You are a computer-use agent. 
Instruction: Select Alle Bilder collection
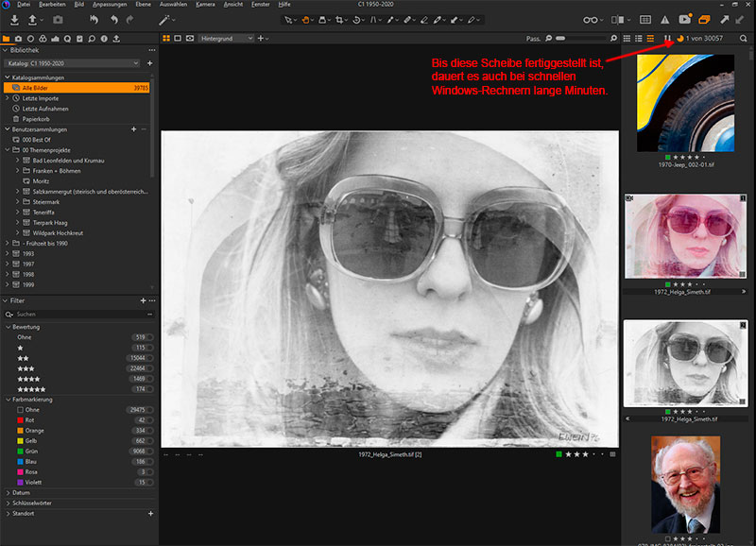click(x=77, y=88)
